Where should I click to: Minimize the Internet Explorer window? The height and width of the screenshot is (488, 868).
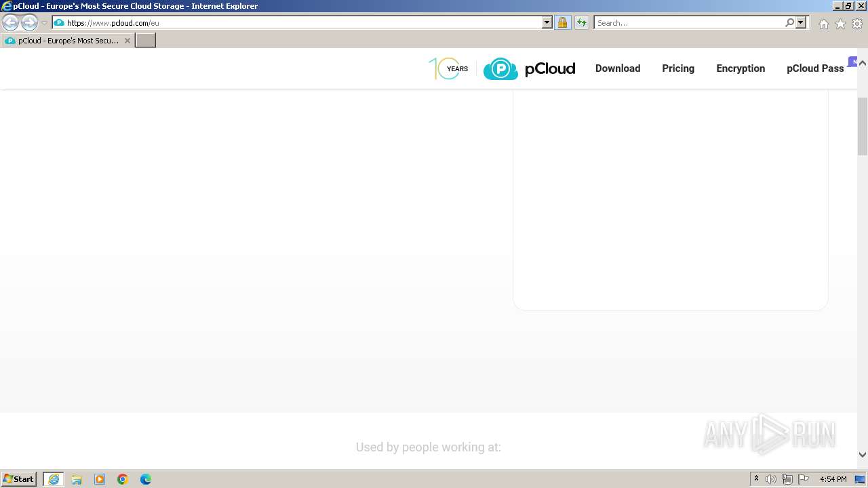[837, 5]
